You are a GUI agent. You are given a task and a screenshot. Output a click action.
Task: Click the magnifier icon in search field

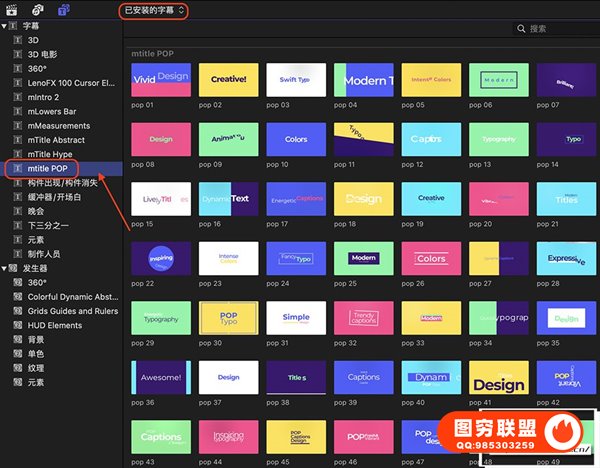tap(520, 30)
